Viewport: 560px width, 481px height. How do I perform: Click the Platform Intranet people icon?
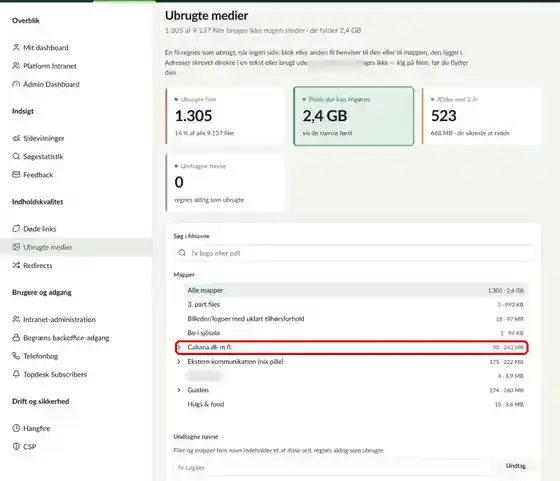16,66
